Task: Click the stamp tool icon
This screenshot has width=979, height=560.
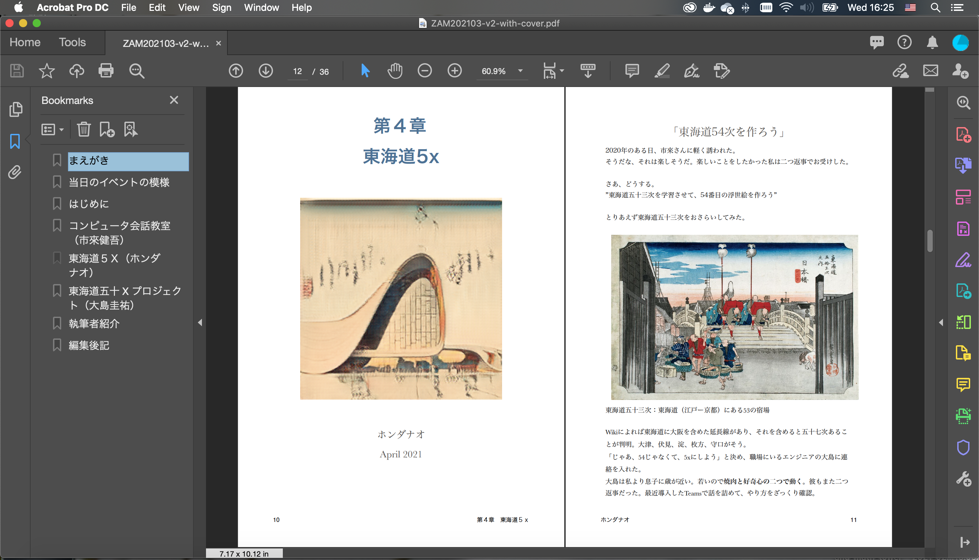Action: pos(722,71)
